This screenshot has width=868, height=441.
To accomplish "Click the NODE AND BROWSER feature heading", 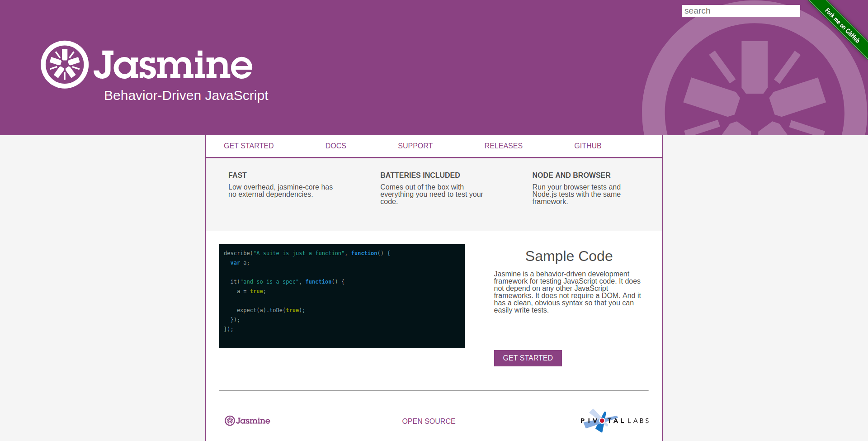I will pos(571,175).
